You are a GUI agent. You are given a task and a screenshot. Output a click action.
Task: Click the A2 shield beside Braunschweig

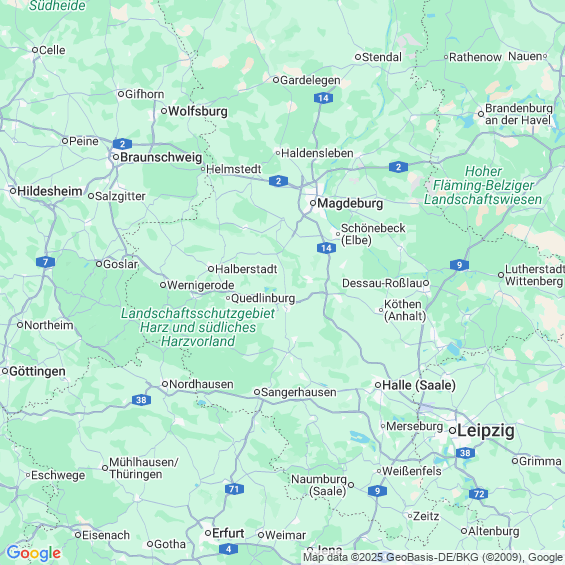click(123, 144)
